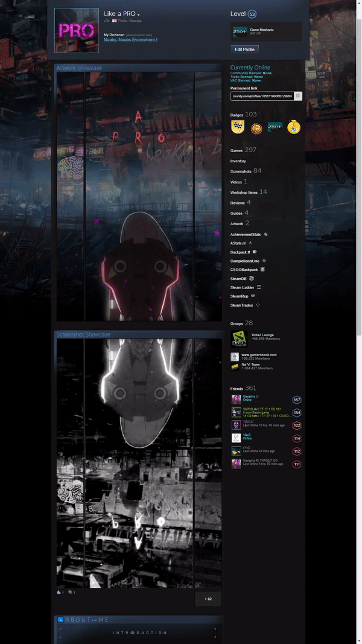Open the Friends 361 link
This screenshot has height=644, width=362.
point(243,388)
